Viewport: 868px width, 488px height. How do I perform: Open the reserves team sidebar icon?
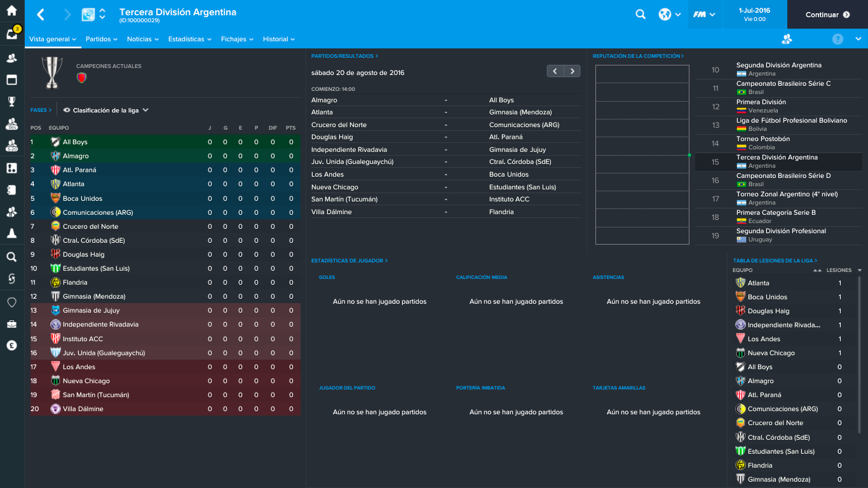tap(11, 123)
